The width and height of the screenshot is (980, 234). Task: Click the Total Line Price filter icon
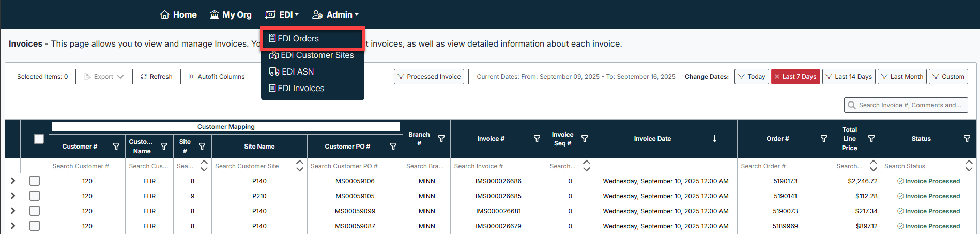coord(871,139)
